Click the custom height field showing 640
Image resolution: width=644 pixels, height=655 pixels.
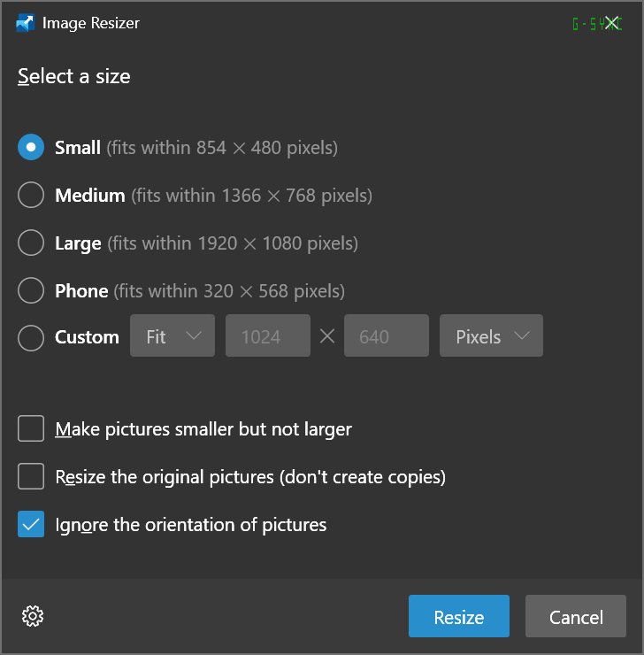coord(387,335)
